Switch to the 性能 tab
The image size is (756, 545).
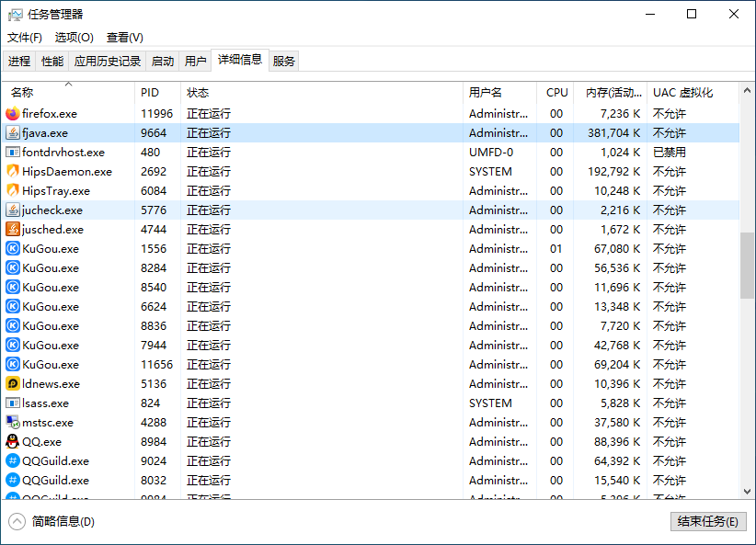pos(52,61)
